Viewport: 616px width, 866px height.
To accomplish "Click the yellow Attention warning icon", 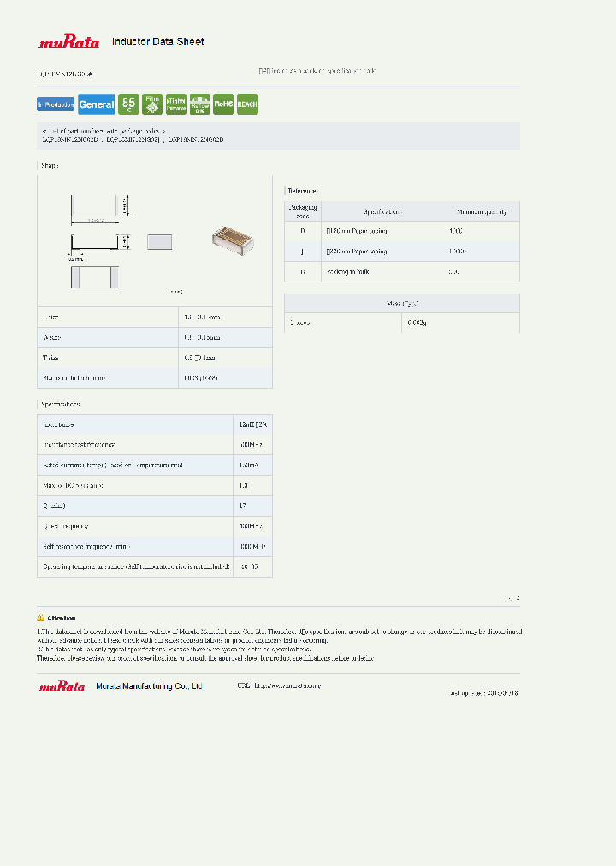I will tap(41, 618).
